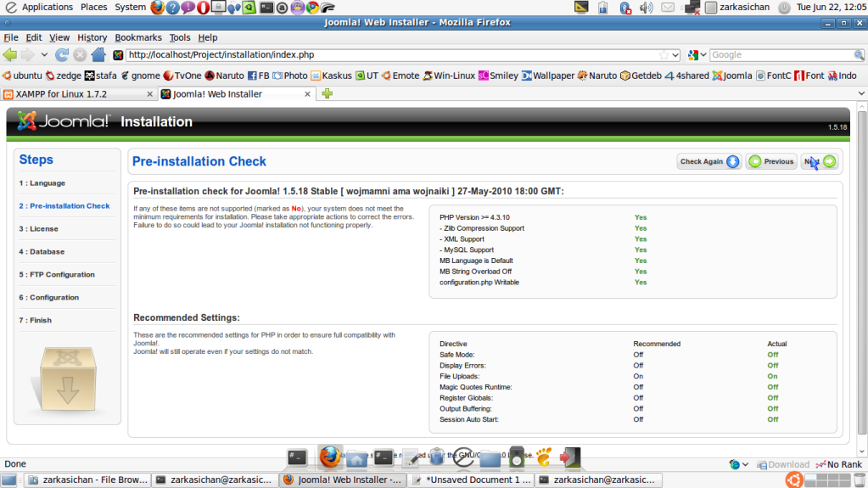868x488 pixels.
Task: Click the logout door icon in dock
Action: pyautogui.click(x=569, y=457)
